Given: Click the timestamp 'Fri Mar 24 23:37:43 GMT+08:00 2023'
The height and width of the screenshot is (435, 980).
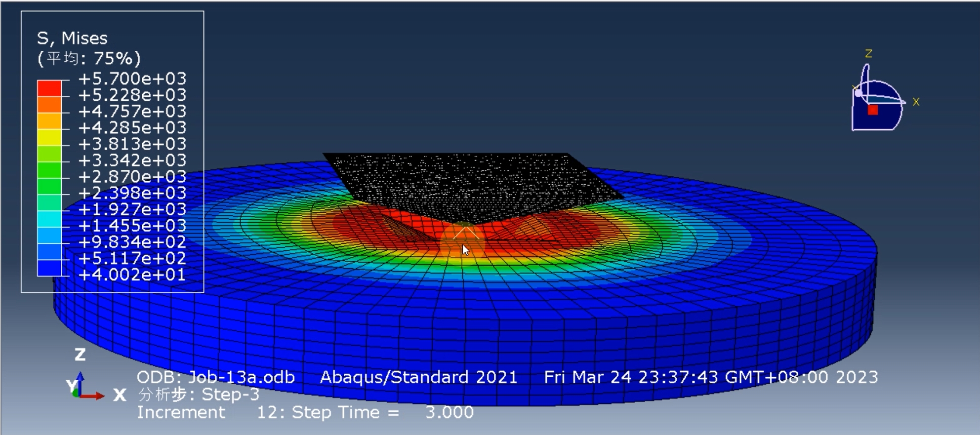Looking at the screenshot, I should [x=711, y=377].
